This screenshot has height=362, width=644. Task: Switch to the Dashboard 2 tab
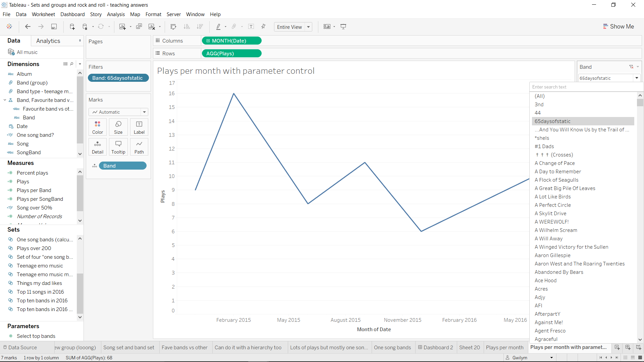(435, 348)
